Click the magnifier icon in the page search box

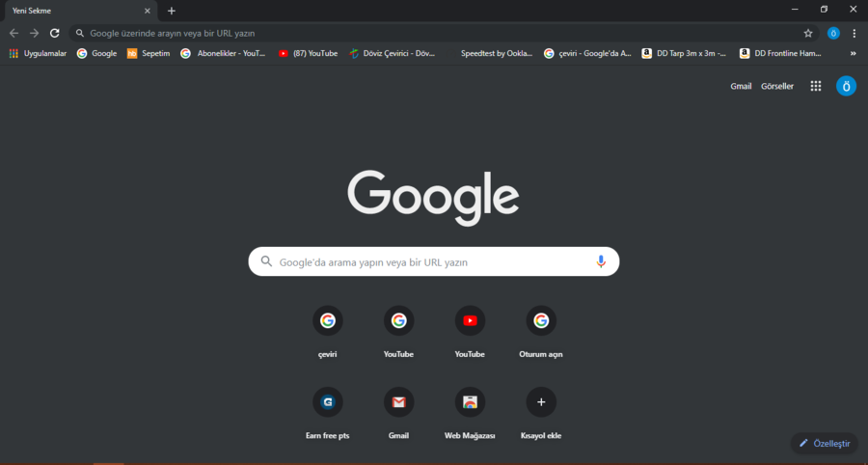tap(266, 261)
